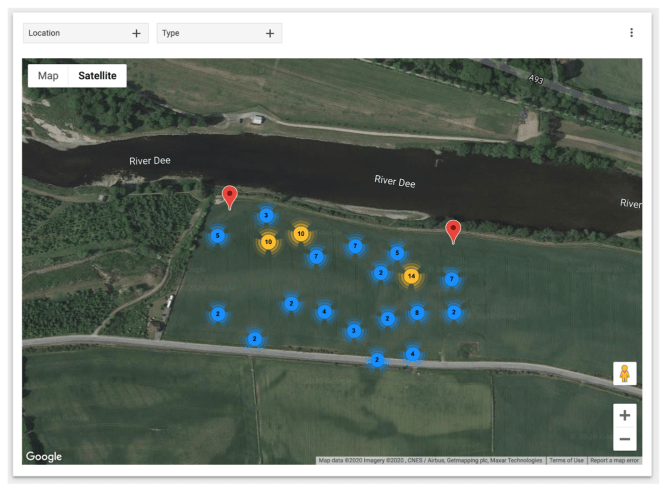This screenshot has height=489, width=660.
Task: Open cluster 4 just above the road
Action: point(412,354)
